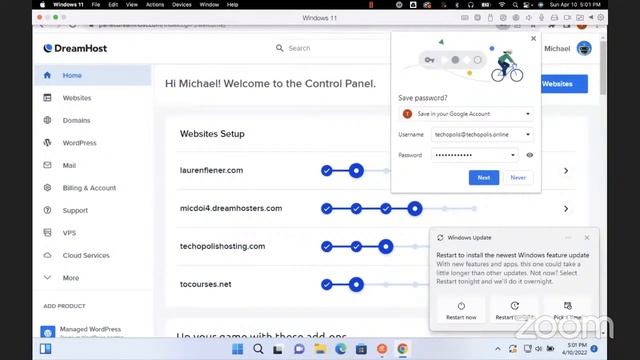Show hidden tray icons chevron
This screenshot has width=640, height=360.
tap(498, 349)
